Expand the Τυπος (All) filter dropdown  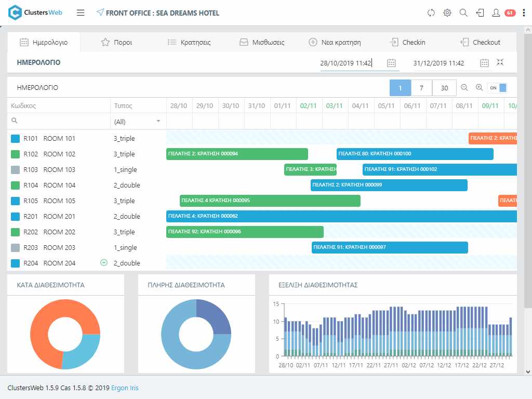coord(158,122)
